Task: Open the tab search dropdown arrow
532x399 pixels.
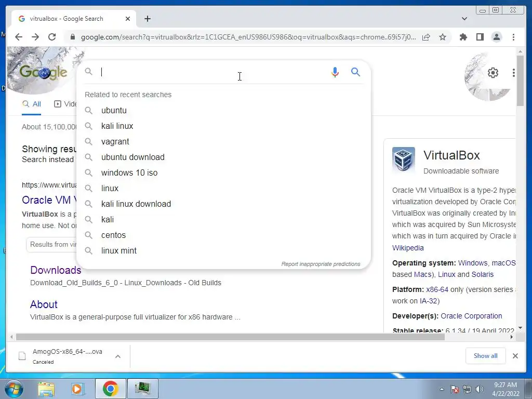Action: pos(464,19)
